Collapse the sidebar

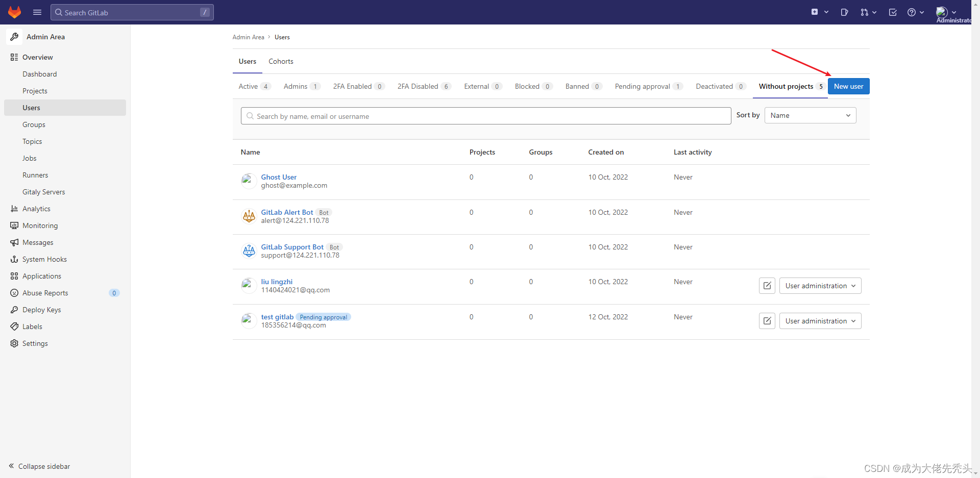pyautogui.click(x=39, y=466)
